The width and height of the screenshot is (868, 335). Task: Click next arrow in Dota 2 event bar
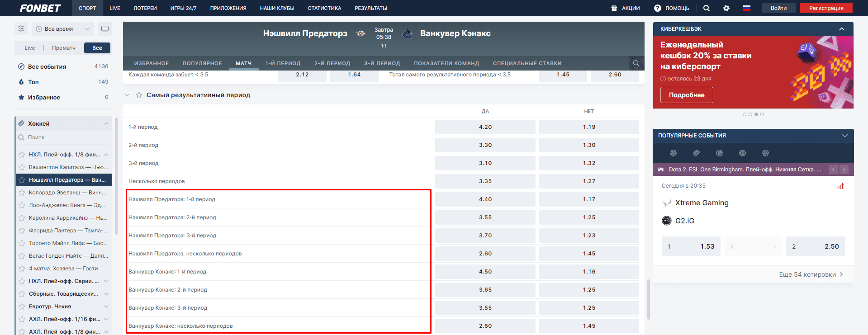point(844,170)
